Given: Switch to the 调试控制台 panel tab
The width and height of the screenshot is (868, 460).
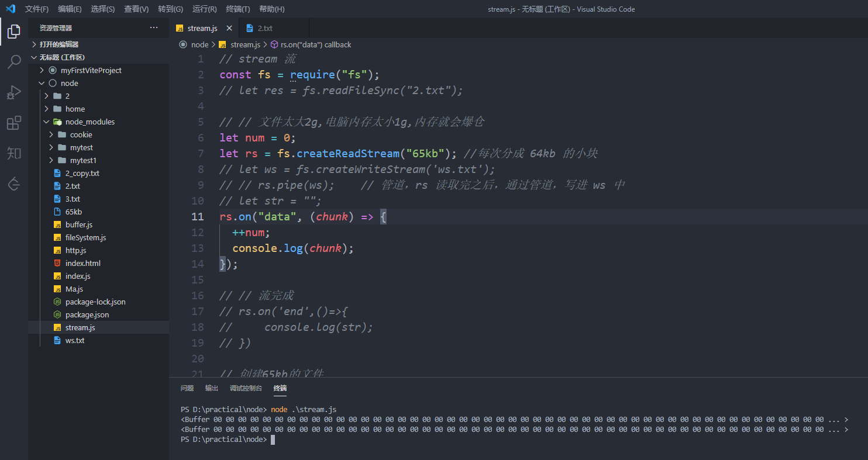Looking at the screenshot, I should pos(246,388).
